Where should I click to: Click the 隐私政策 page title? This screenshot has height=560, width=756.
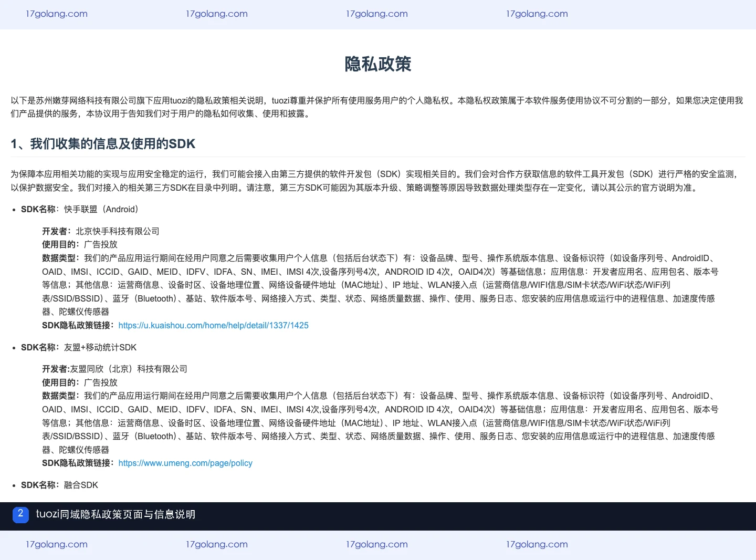click(x=378, y=64)
